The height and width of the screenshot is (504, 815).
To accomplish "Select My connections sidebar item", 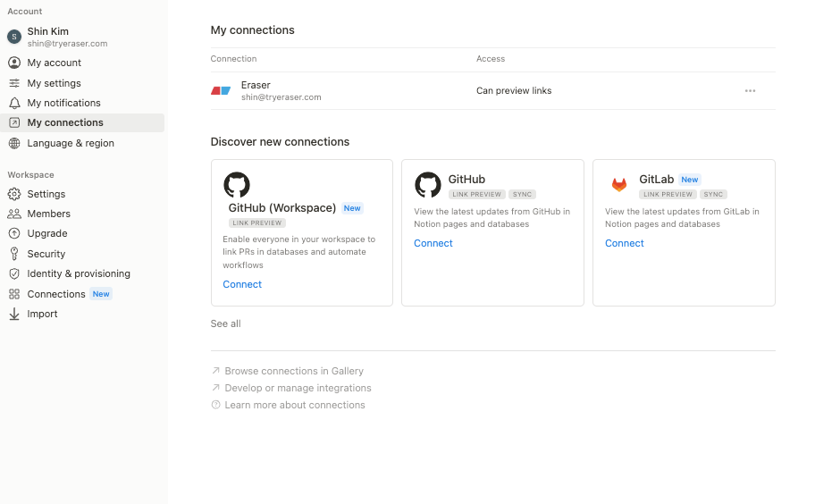I will coord(82,122).
